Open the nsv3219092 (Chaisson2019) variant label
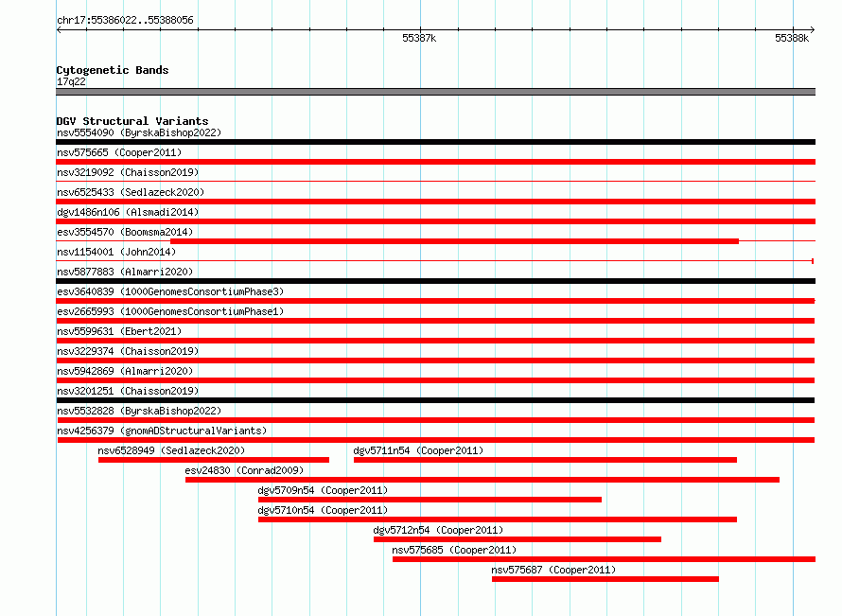This screenshot has width=842, height=616. coord(128,172)
